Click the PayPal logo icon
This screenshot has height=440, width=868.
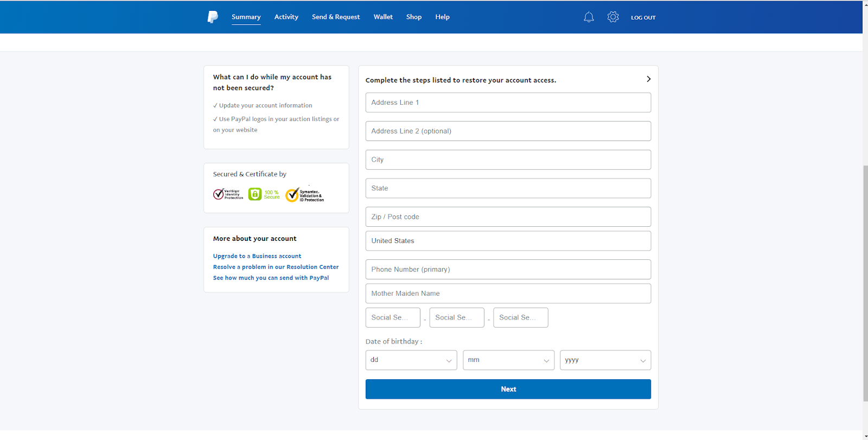[x=213, y=17]
